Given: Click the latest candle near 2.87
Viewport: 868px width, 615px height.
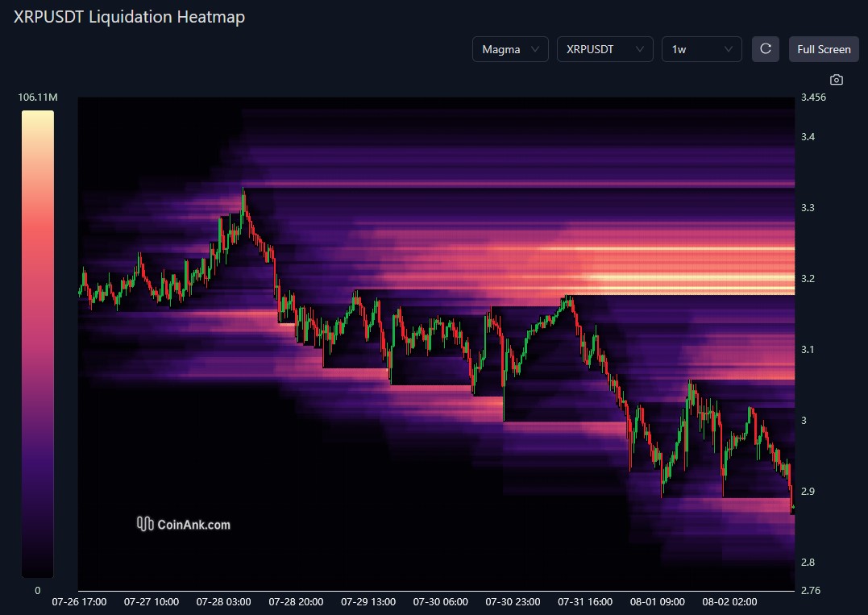Looking at the screenshot, I should (x=792, y=507).
